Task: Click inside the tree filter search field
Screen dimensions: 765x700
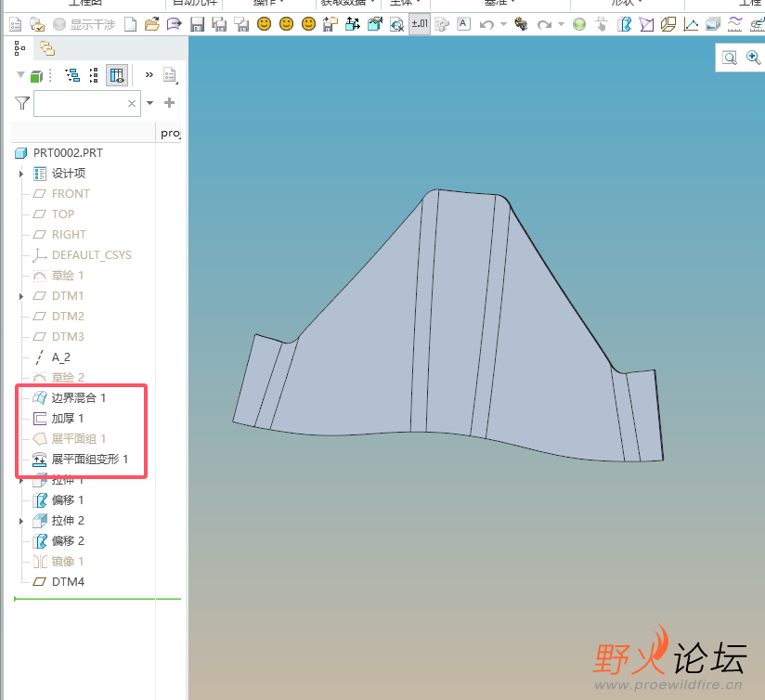Action: pos(87,103)
